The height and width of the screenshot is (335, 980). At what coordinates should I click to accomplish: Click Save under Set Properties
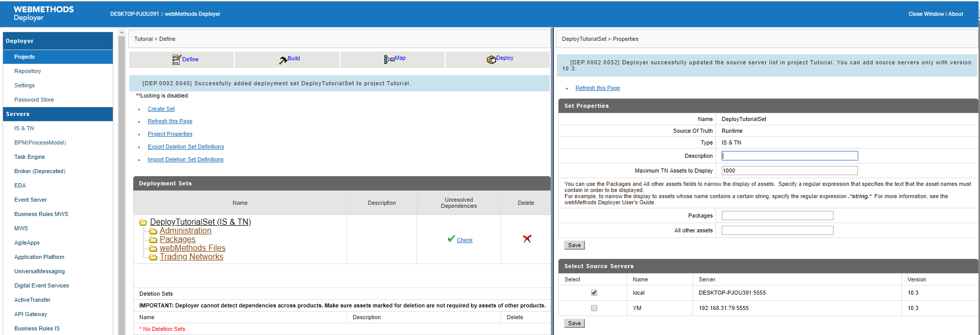pos(574,245)
